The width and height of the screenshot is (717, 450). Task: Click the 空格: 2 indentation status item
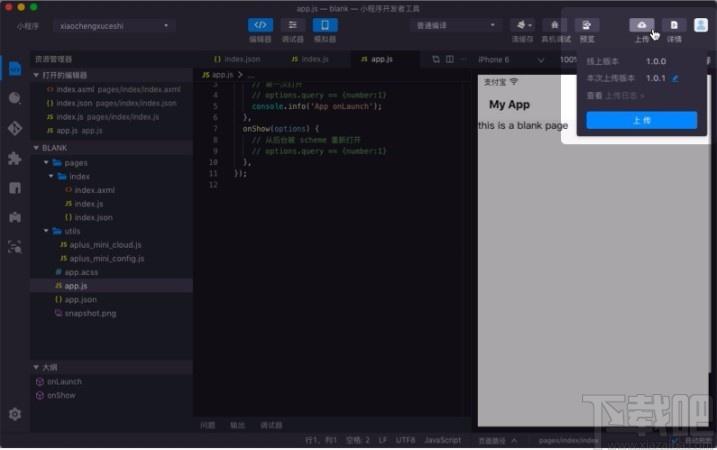358,440
